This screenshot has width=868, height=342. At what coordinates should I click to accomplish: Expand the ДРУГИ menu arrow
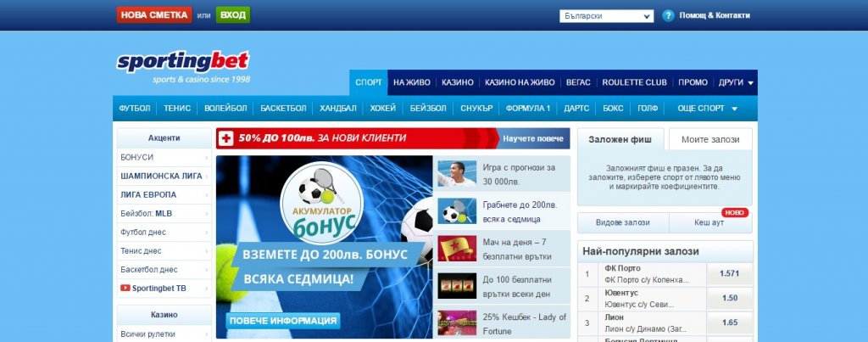click(x=751, y=82)
